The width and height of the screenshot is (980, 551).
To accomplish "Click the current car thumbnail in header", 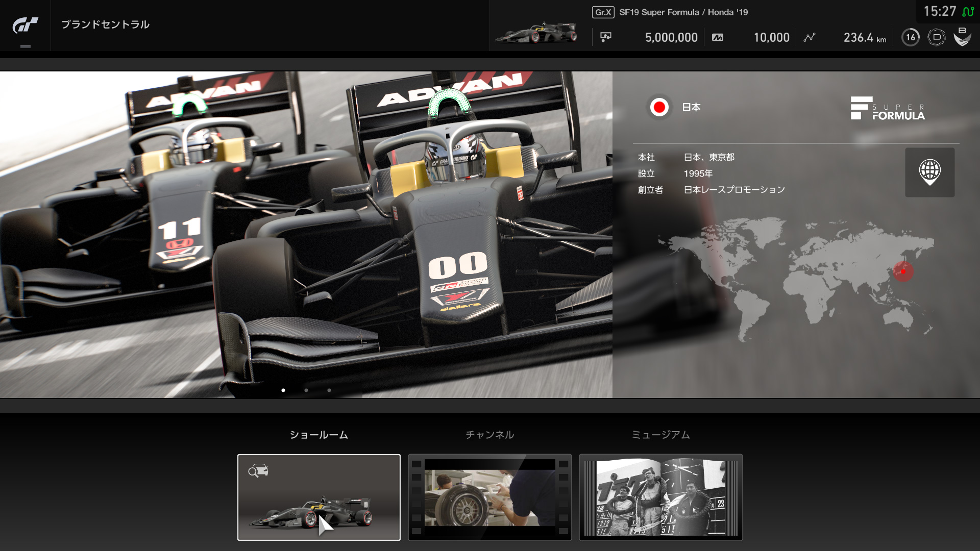I will (536, 34).
